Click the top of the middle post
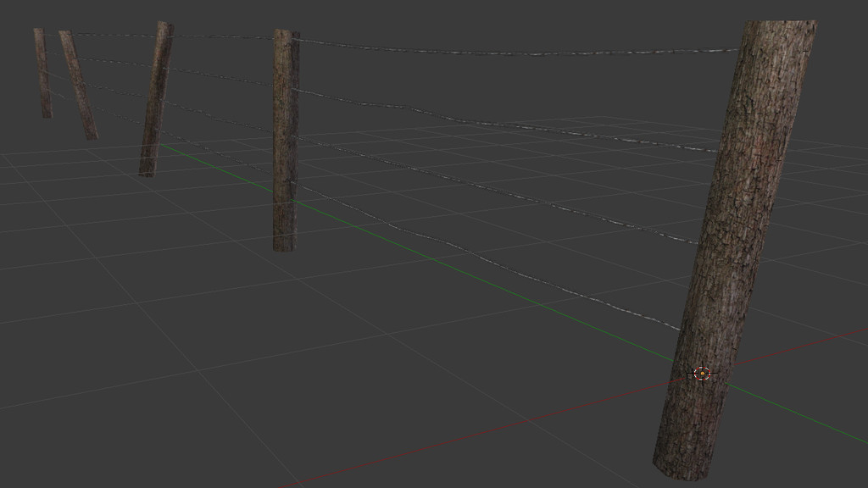 [286, 35]
